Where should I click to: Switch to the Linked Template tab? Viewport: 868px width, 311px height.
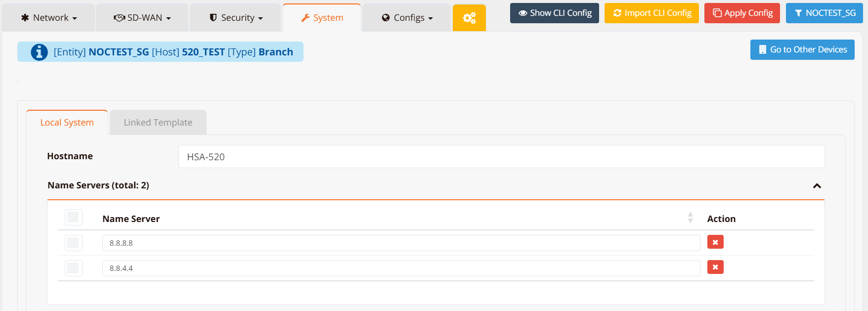[x=158, y=123]
